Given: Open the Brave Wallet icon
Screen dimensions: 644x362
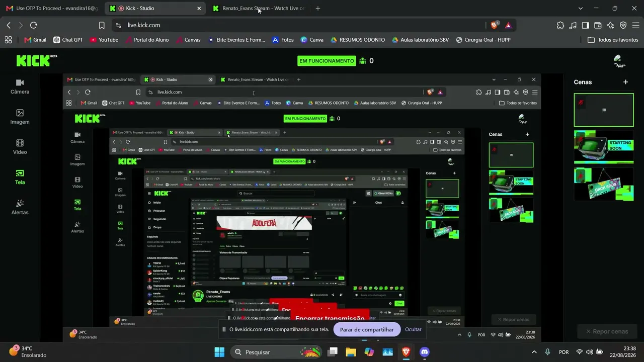Looking at the screenshot, I should 598,25.
